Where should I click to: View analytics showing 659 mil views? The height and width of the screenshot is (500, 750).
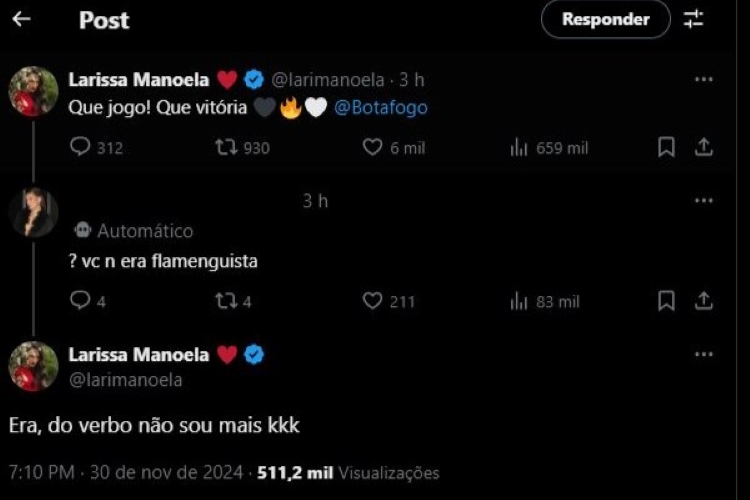tap(519, 147)
